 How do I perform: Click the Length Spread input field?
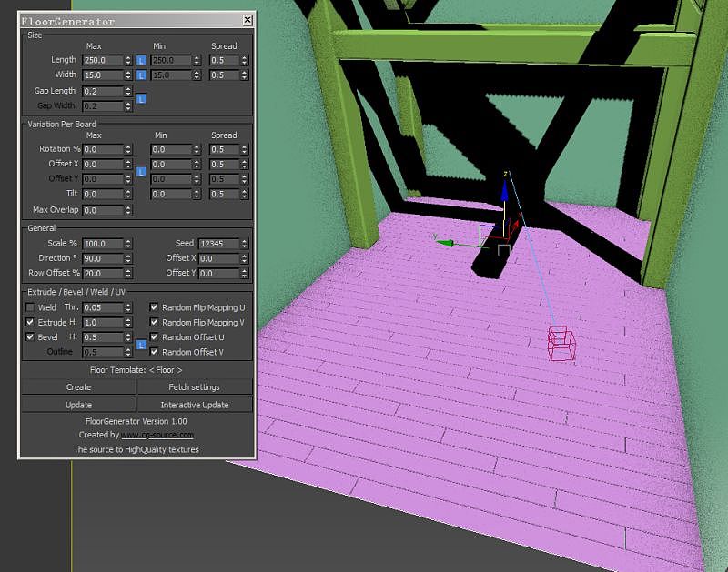224,60
